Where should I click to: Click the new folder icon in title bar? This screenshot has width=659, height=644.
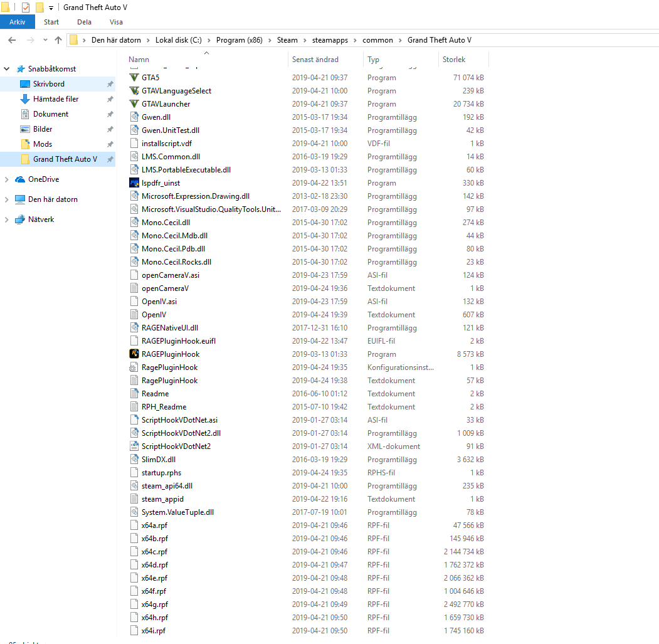(40, 8)
